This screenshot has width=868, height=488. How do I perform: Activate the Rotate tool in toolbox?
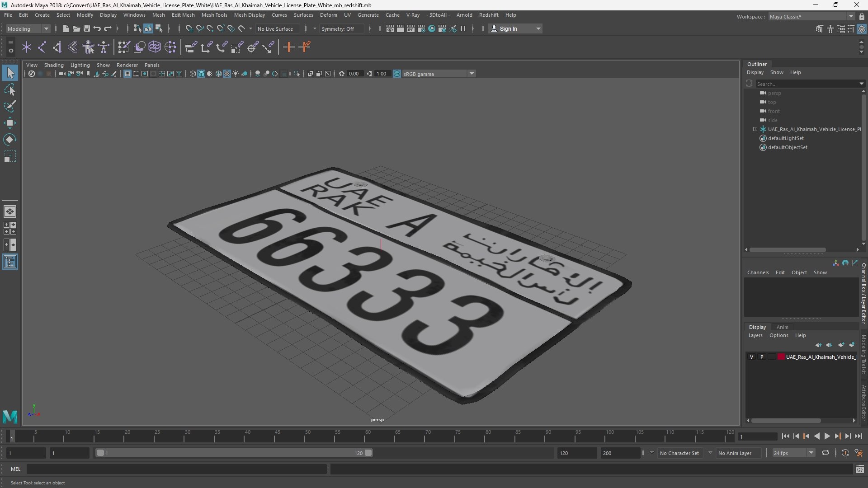coord(10,140)
